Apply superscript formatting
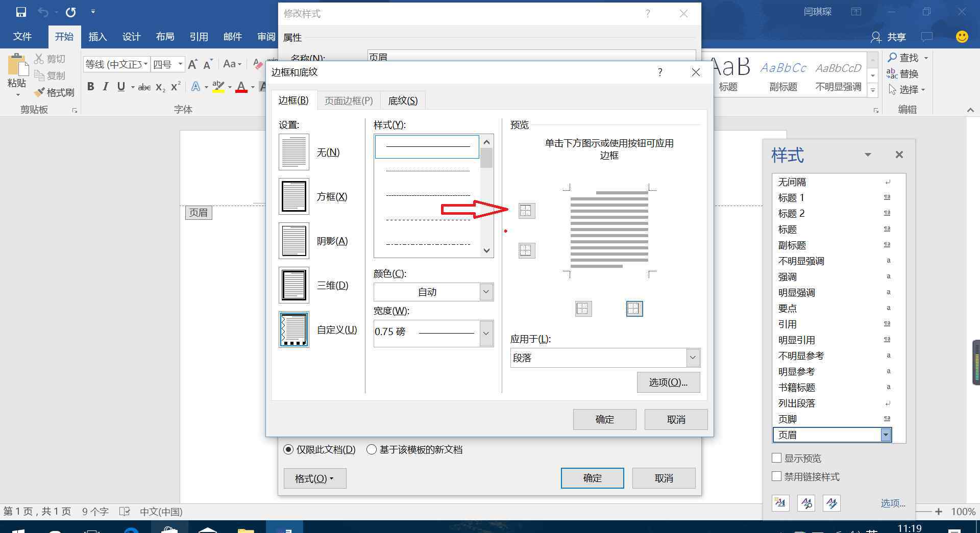The height and width of the screenshot is (533, 980). (176, 87)
